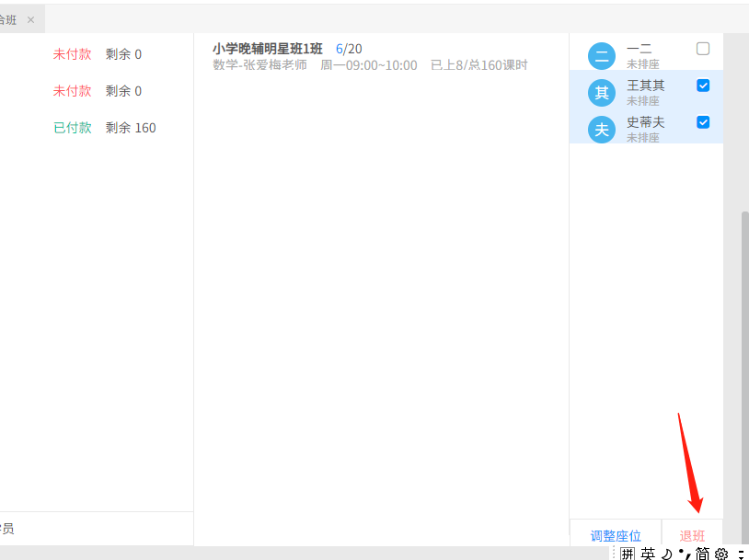The height and width of the screenshot is (560, 749).
Task: Click the IME moon icon
Action: pyautogui.click(x=666, y=553)
